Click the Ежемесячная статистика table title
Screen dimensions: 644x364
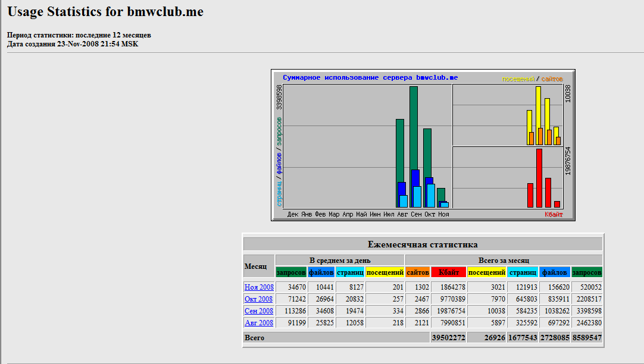coord(423,244)
